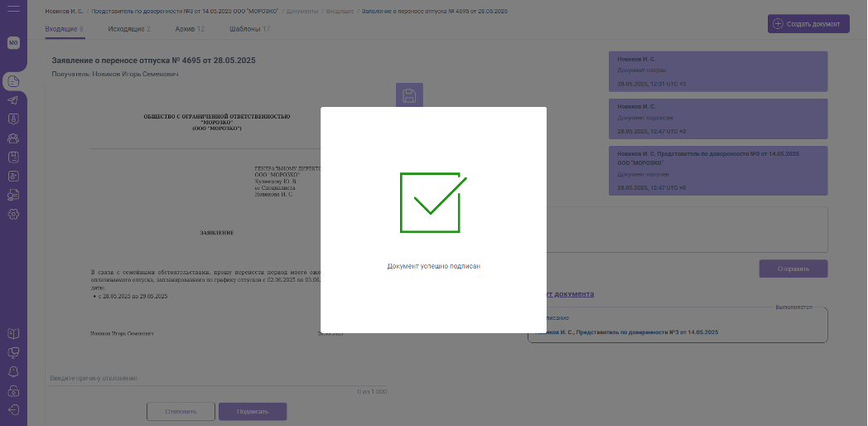Switch to the Исходящие tab
Image resolution: width=868 pixels, height=426 pixels.
click(129, 29)
